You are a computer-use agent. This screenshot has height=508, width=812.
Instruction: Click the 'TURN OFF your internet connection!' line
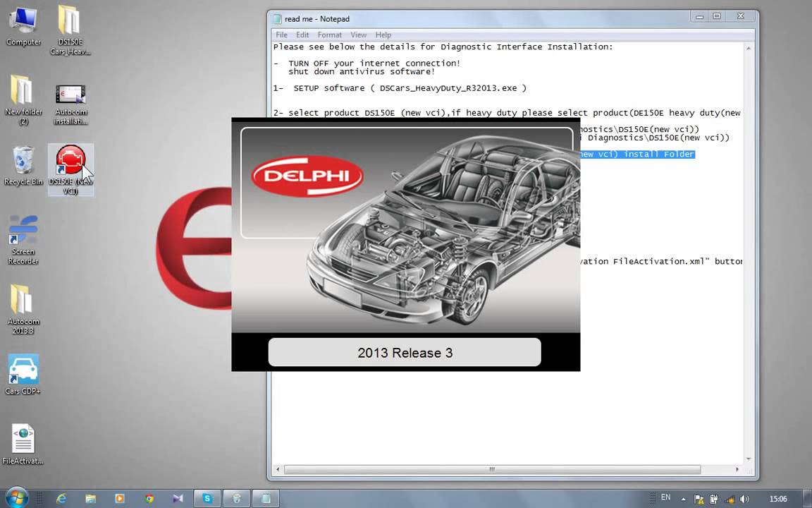pyautogui.click(x=374, y=64)
